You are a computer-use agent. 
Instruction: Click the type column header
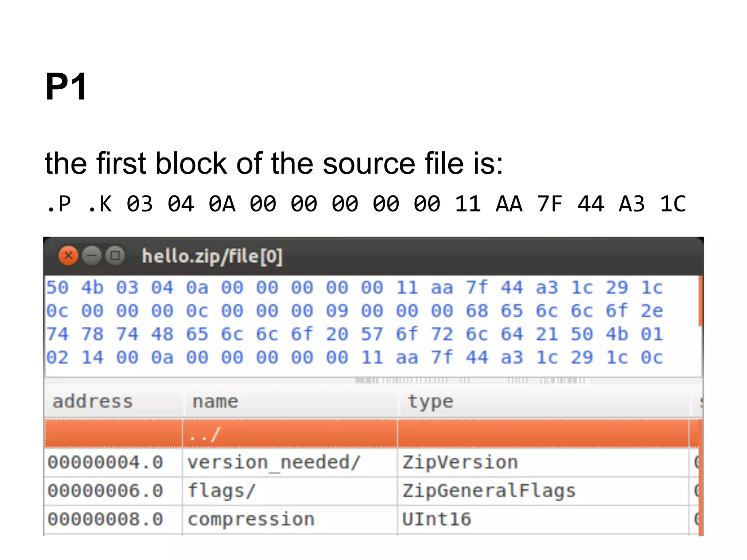[545, 402]
